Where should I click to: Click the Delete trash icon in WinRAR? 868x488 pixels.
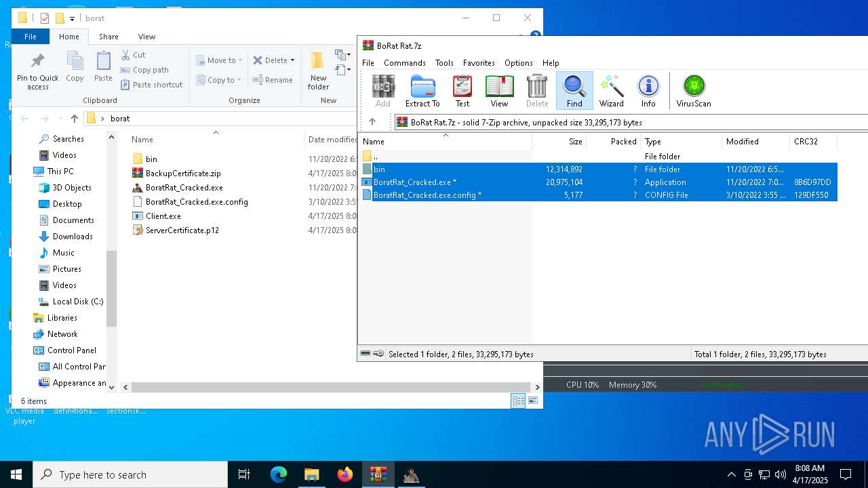click(x=537, y=91)
